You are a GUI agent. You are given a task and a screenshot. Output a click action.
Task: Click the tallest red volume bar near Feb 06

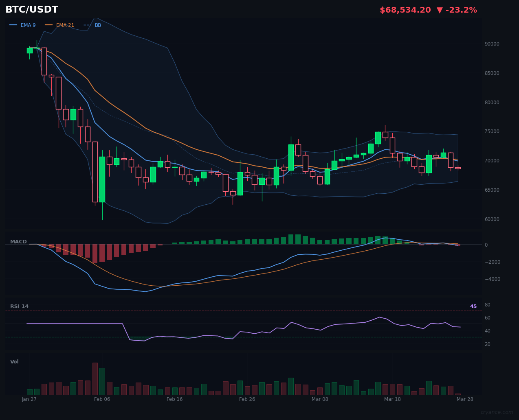95,378
